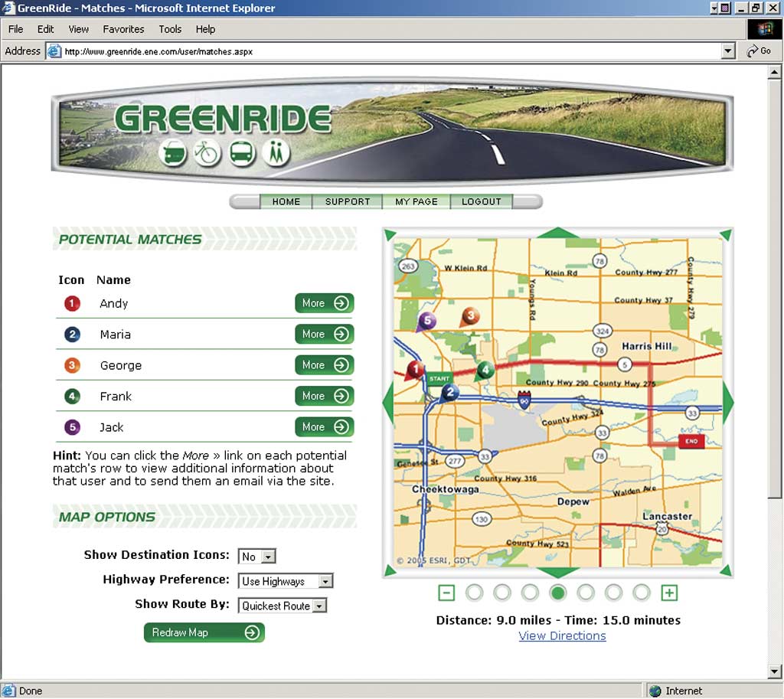
Task: Click More button for Jack
Action: [325, 427]
